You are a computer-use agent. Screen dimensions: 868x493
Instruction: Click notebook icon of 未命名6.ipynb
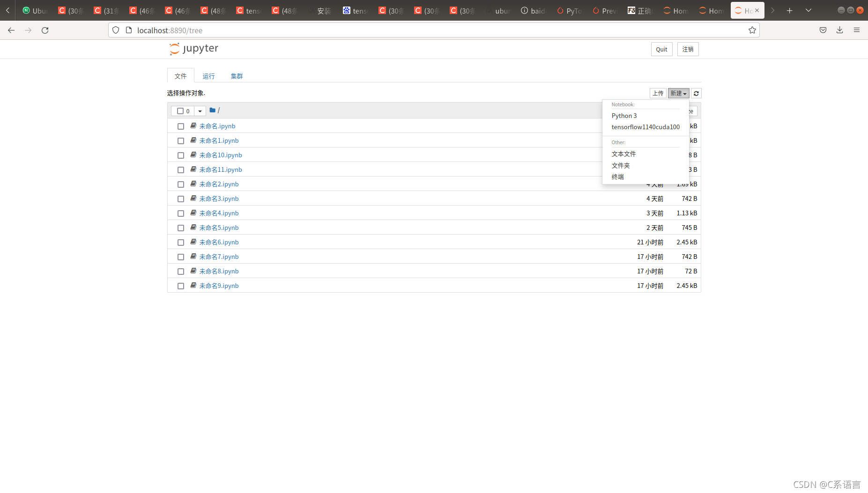coord(193,242)
